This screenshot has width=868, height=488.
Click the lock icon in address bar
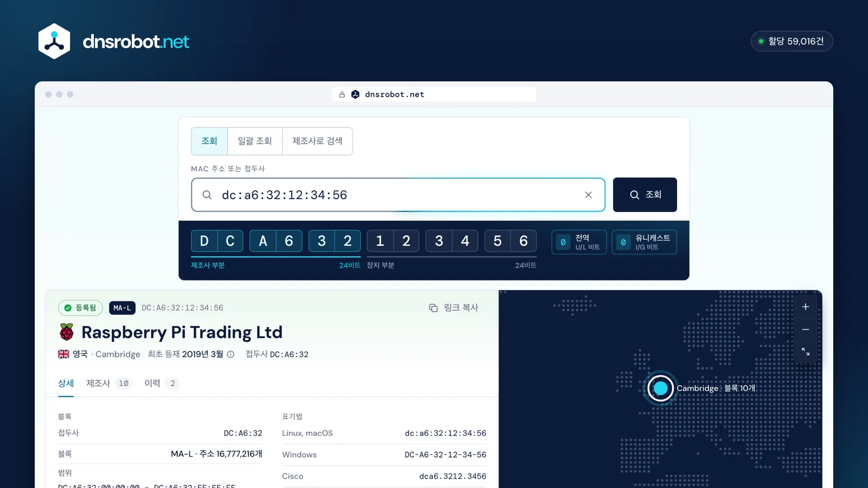342,94
